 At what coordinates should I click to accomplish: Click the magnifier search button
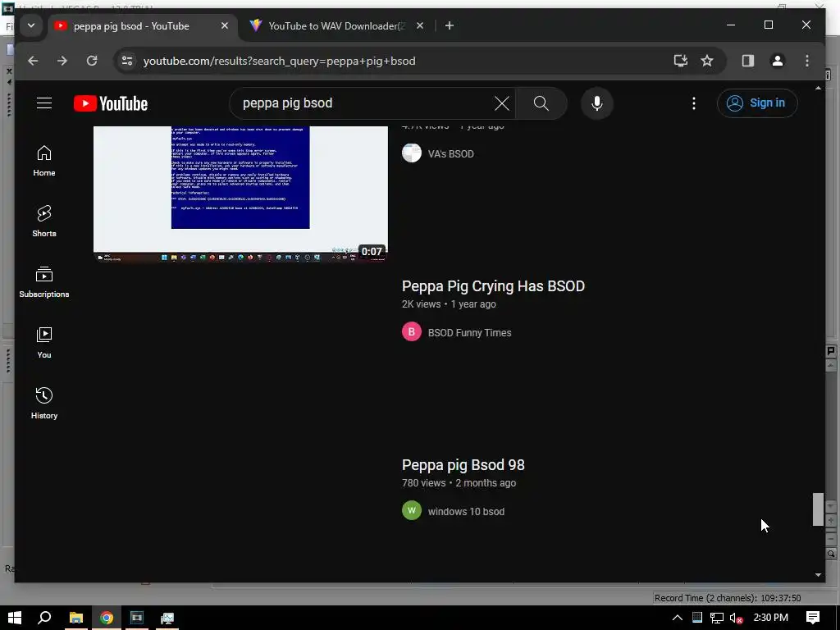point(541,103)
